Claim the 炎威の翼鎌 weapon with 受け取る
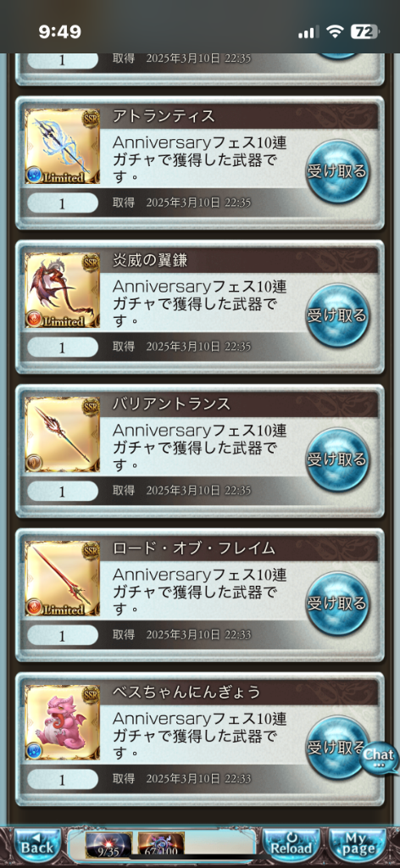This screenshot has width=400, height=868. [x=337, y=315]
